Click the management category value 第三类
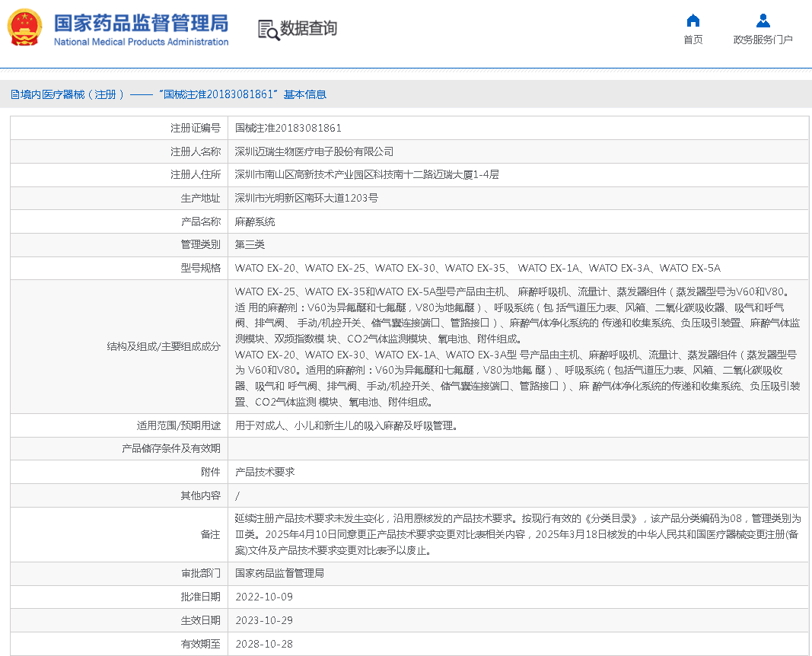 coord(250,245)
